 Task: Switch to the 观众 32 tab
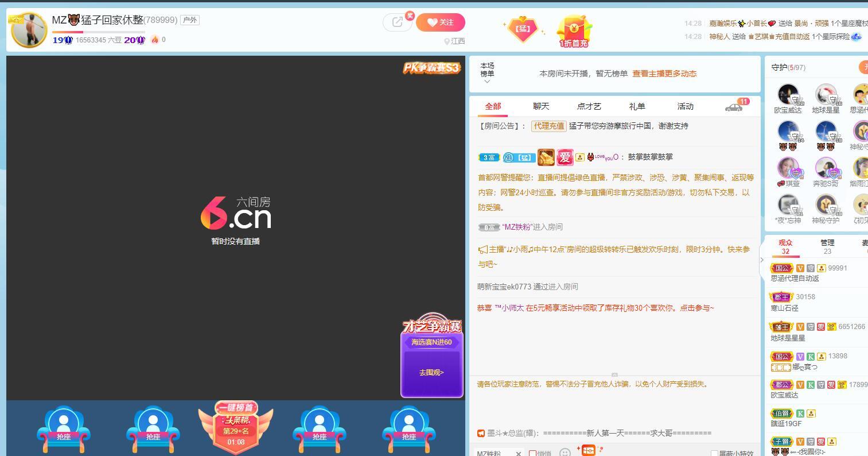(x=785, y=247)
